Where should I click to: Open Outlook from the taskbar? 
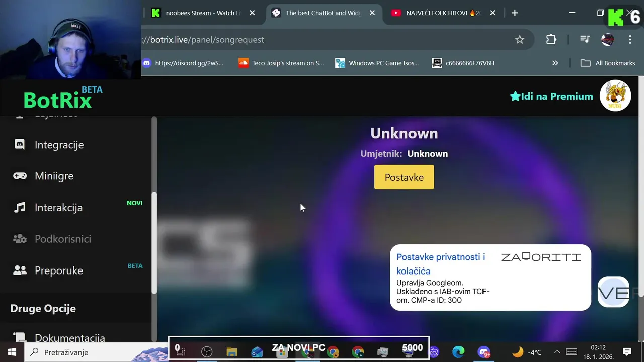(x=257, y=352)
